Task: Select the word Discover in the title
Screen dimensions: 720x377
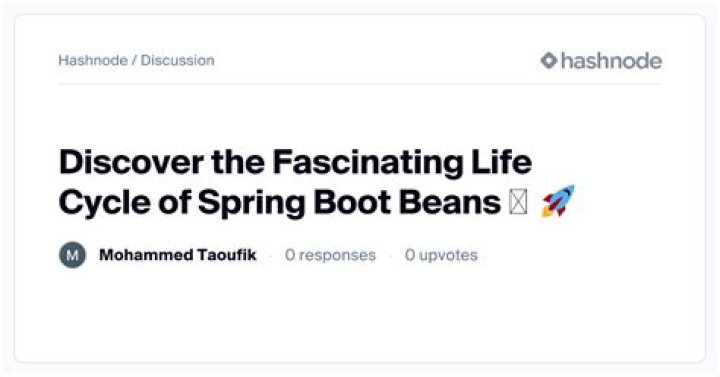Action: (x=131, y=163)
